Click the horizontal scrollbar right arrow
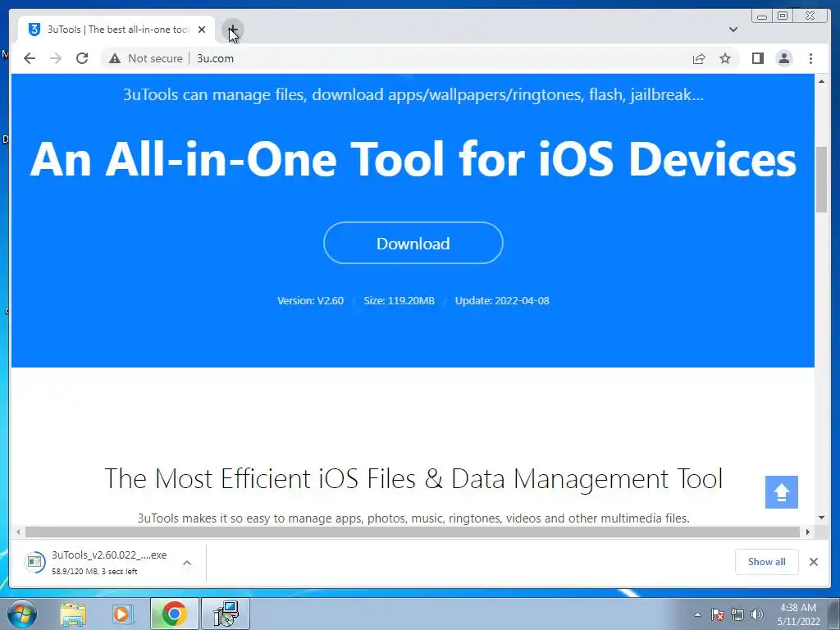 (808, 532)
